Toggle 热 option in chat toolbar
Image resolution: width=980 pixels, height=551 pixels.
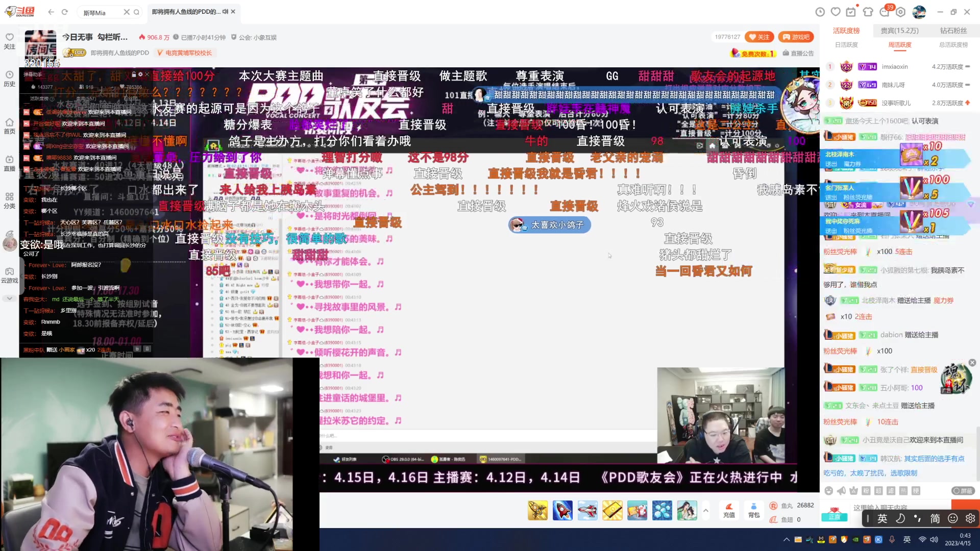click(x=903, y=491)
